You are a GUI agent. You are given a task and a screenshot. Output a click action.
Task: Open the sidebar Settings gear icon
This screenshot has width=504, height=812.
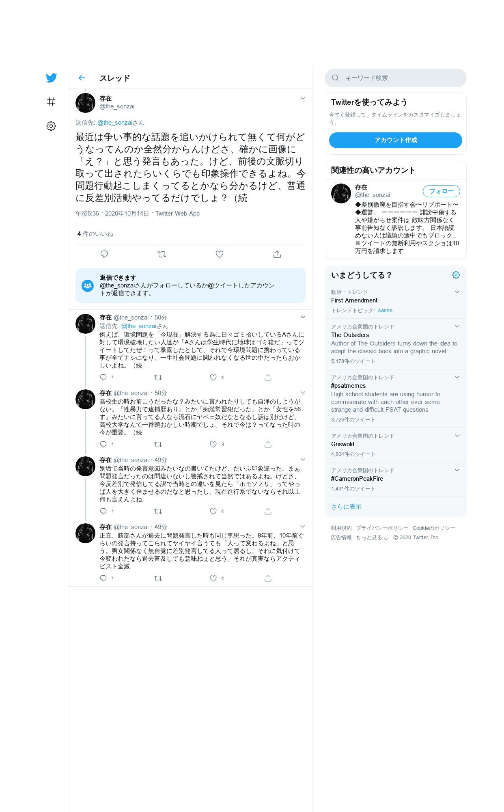51,126
